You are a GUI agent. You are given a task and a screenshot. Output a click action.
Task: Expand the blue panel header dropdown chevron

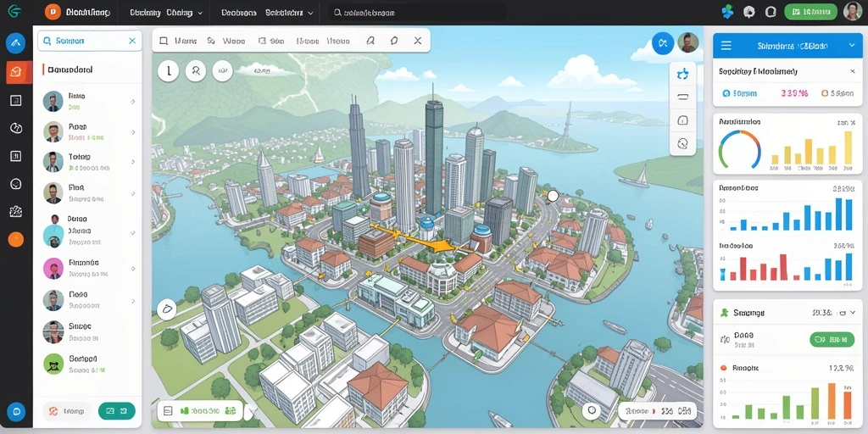[851, 46]
